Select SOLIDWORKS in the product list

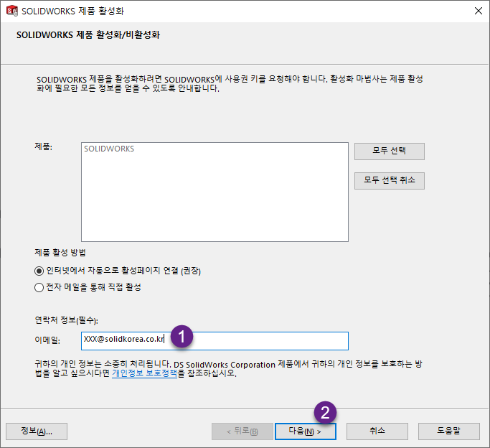tap(109, 149)
